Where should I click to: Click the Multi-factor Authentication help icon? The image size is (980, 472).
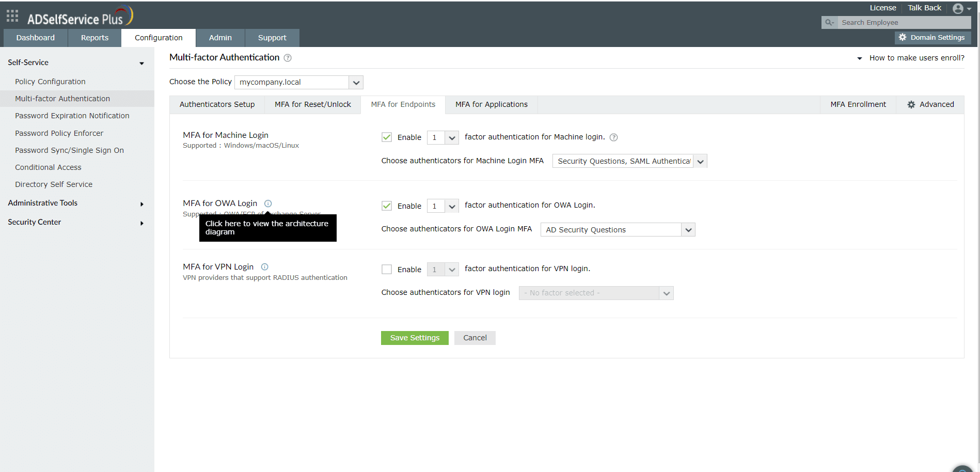(288, 58)
